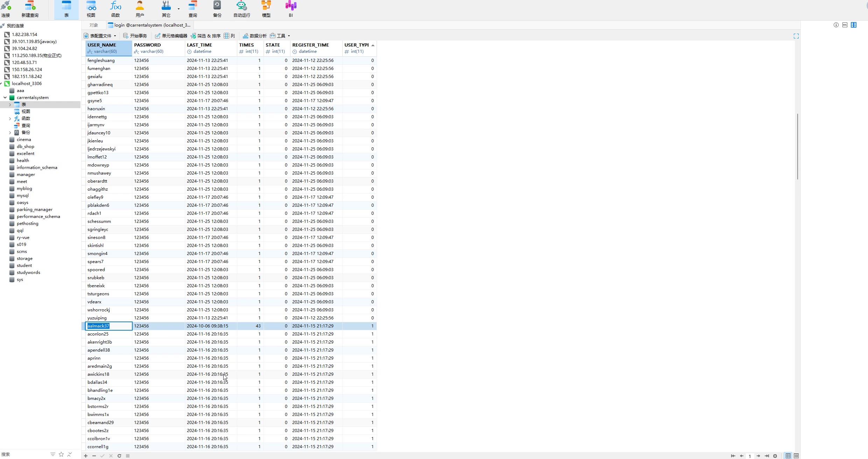
Task: Collapse the carrentalsystem database node
Action: (5, 98)
